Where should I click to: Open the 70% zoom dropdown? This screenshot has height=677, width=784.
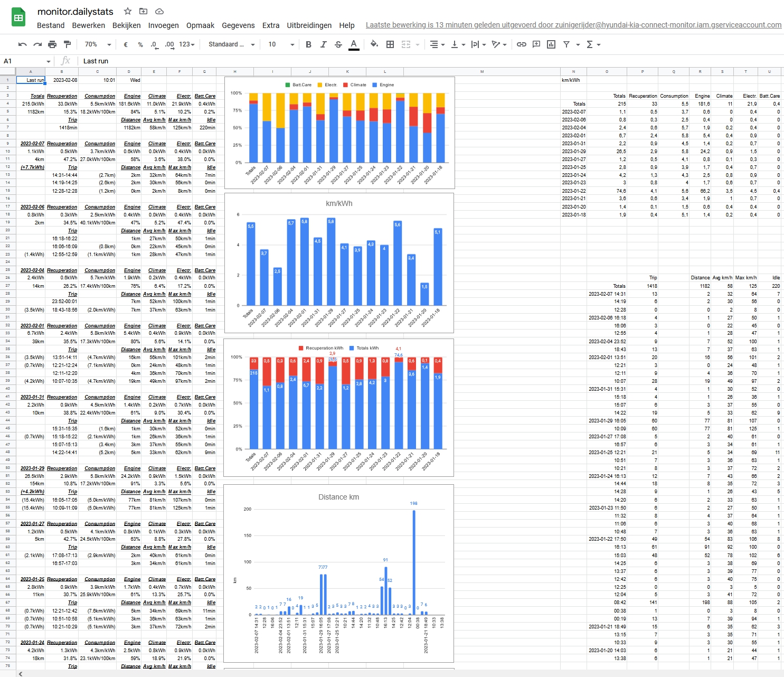click(98, 44)
